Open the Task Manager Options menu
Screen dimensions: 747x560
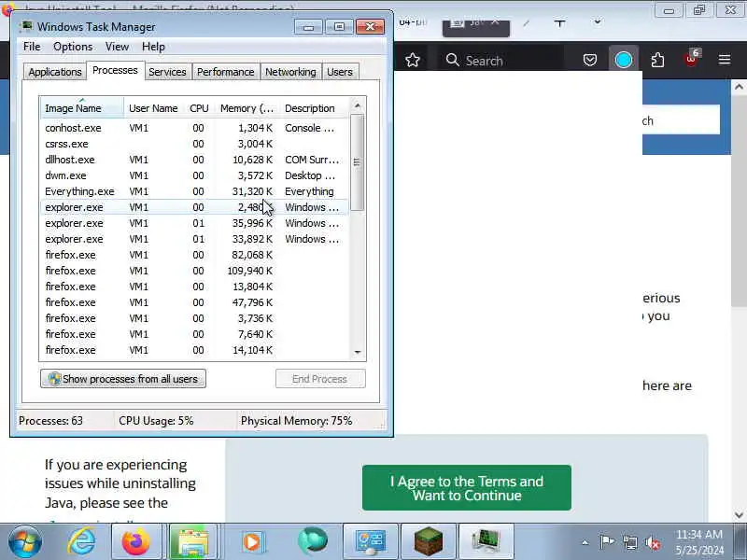[73, 47]
